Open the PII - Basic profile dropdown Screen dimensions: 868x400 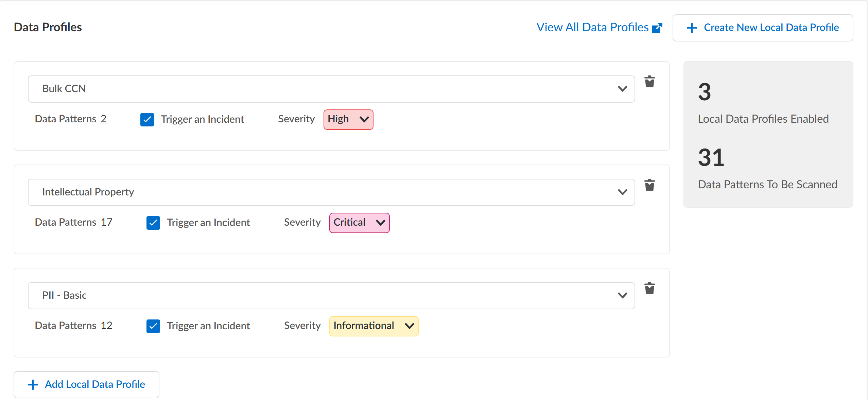click(331, 296)
